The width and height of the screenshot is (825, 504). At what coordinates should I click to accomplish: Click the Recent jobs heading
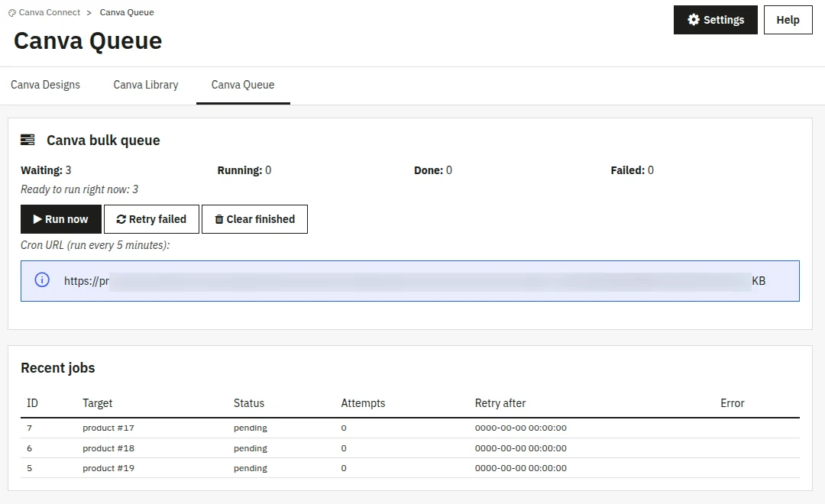point(58,368)
